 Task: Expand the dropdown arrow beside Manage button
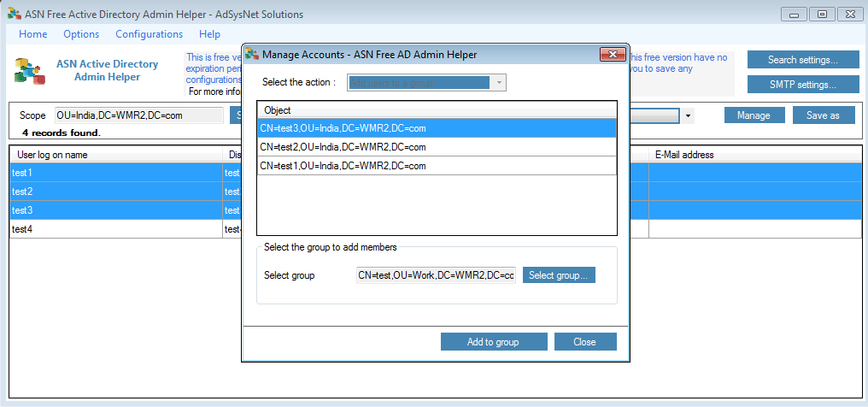click(x=688, y=115)
